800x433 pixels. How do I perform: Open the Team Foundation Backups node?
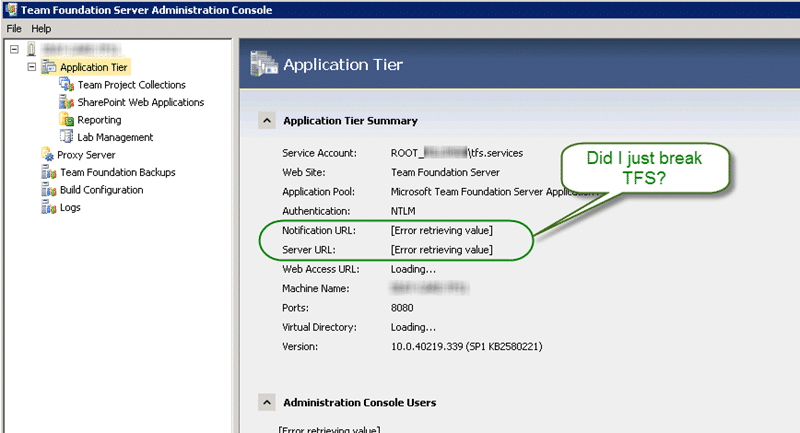[117, 172]
